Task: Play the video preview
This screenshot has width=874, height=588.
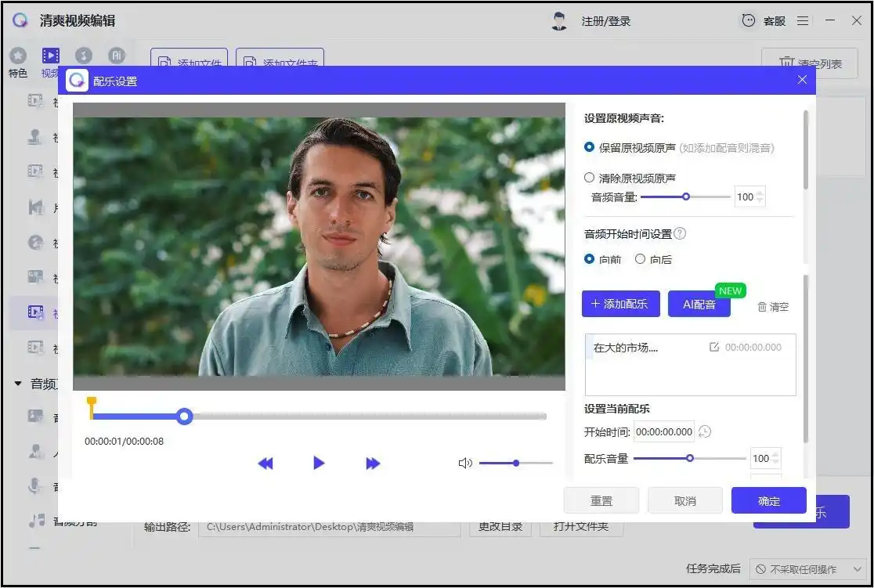Action: pyautogui.click(x=319, y=463)
